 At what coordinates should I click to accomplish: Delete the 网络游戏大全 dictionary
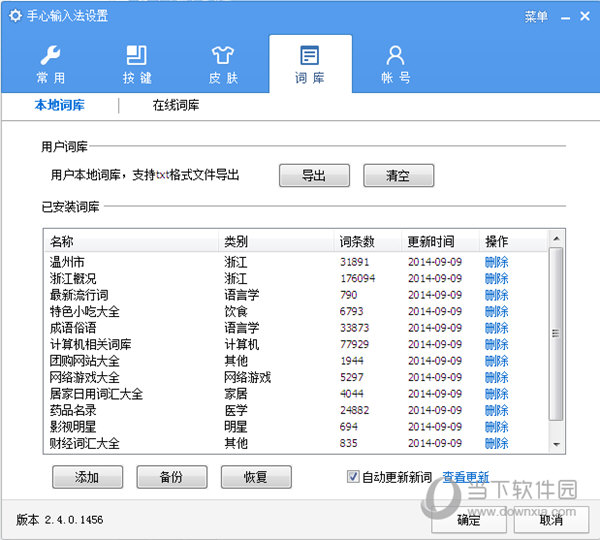tap(496, 377)
